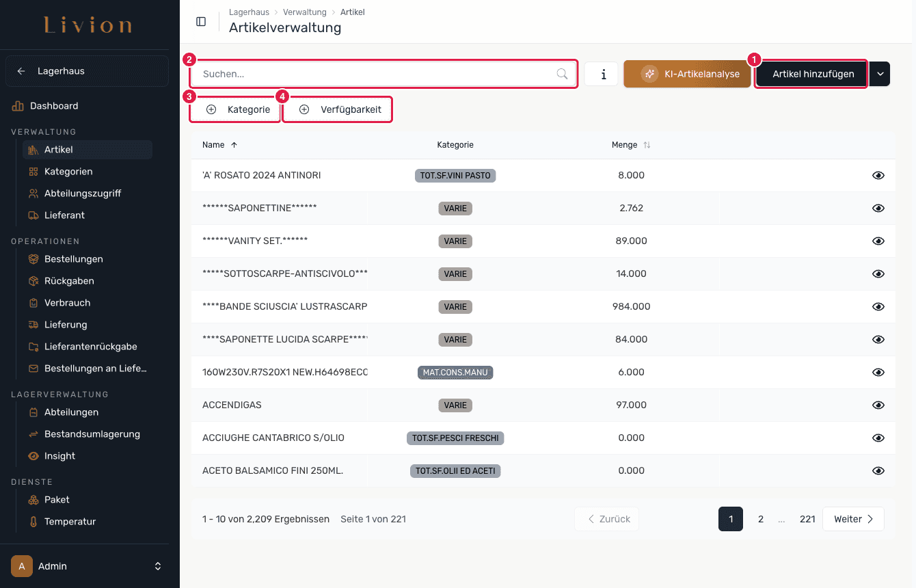
Task: Open Dashboard from the sidebar
Action: point(54,106)
